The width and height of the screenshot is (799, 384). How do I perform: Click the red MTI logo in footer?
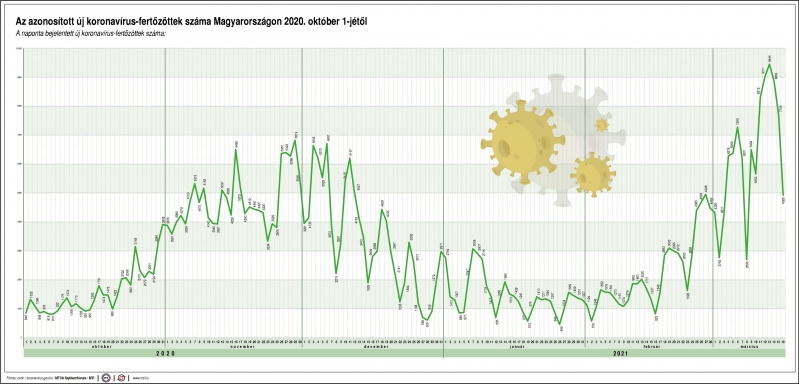[122, 378]
